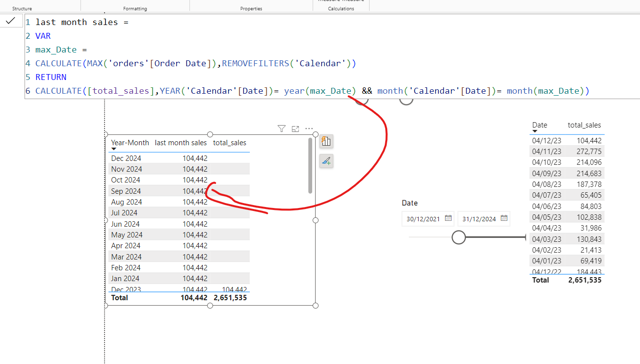
Task: Click the 130,843 sales value
Action: pos(589,239)
